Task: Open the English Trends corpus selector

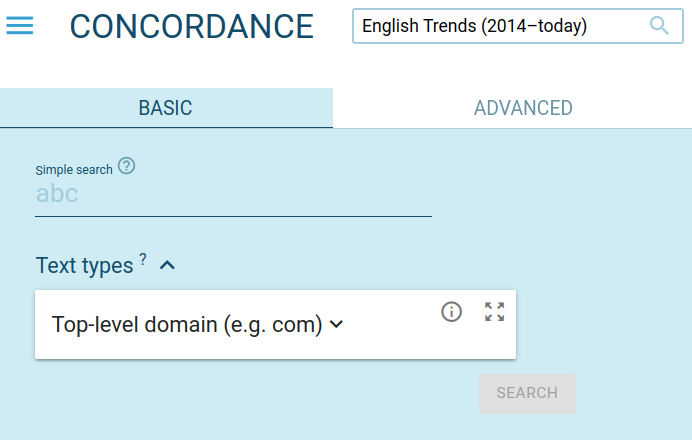Action: pyautogui.click(x=500, y=26)
